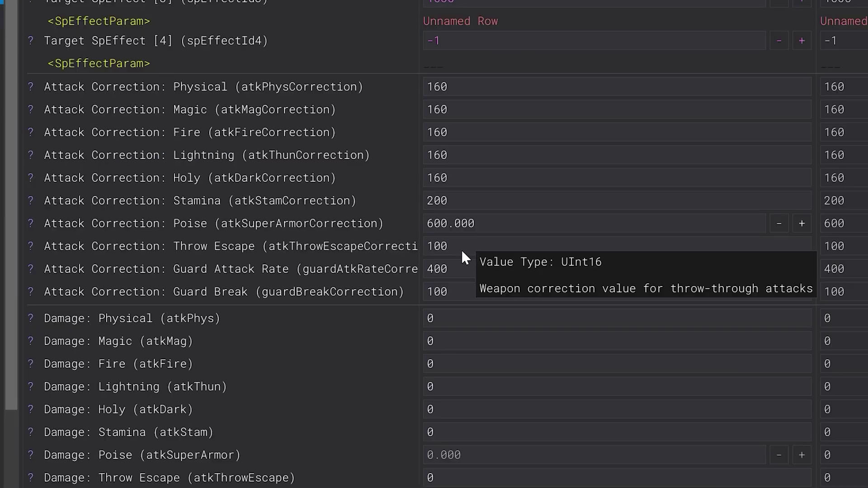Viewport: 868px width, 488px height.
Task: Click Unnamed Row reference link
Action: click(x=460, y=21)
